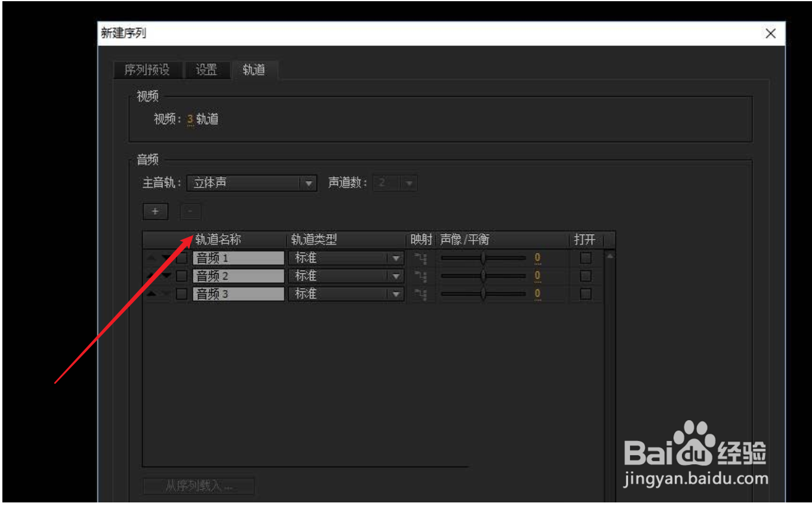Screen dimensions: 812x506
Task: Click the video track count value 3
Action: tap(189, 119)
